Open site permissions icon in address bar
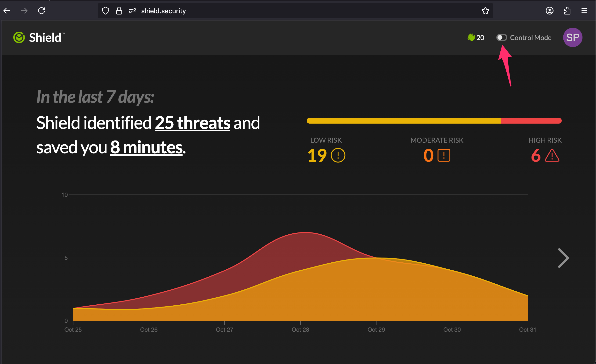Image resolution: width=596 pixels, height=364 pixels. (132, 11)
